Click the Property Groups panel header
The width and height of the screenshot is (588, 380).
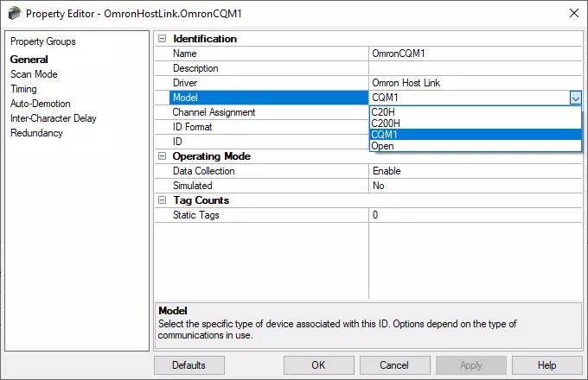[42, 41]
